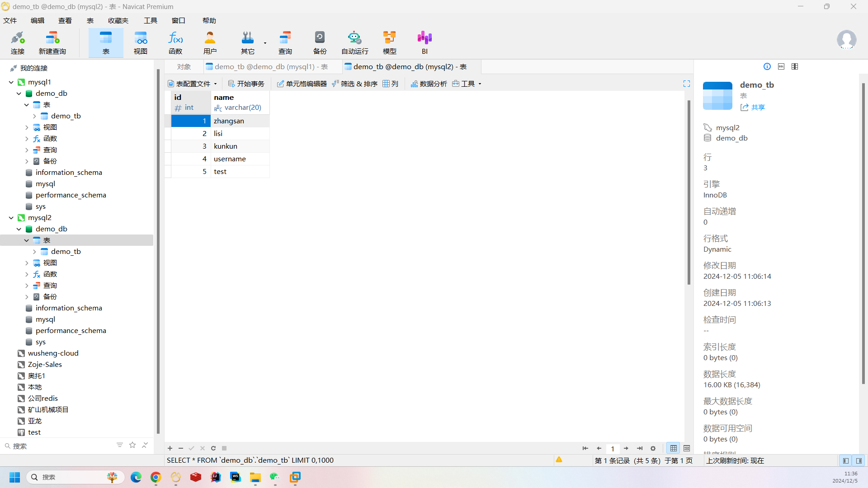The image size is (868, 488).
Task: Open the Automation toolbar icon
Action: coord(354,42)
